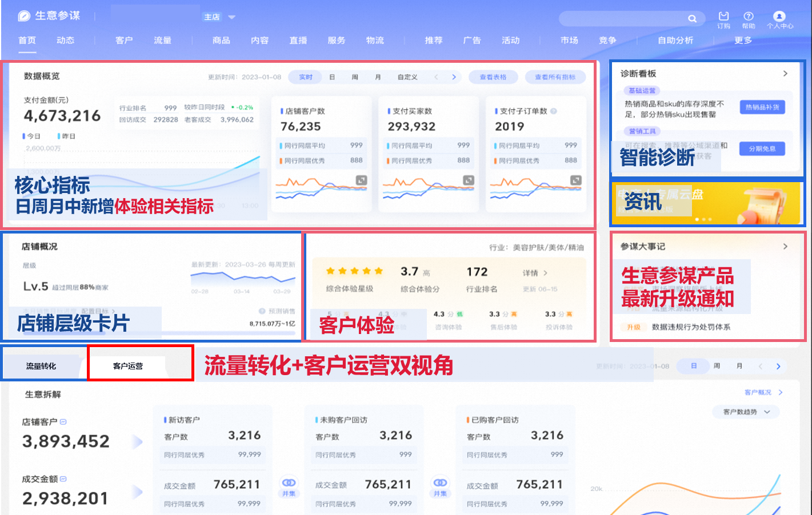
Task: Open the 主店 shop switcher dropdown
Action: [231, 17]
